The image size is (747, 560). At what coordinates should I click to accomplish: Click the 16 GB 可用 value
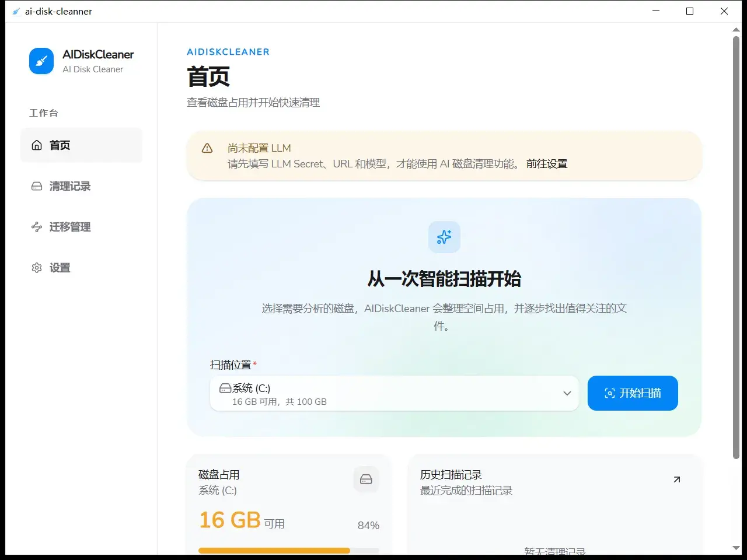(x=242, y=520)
